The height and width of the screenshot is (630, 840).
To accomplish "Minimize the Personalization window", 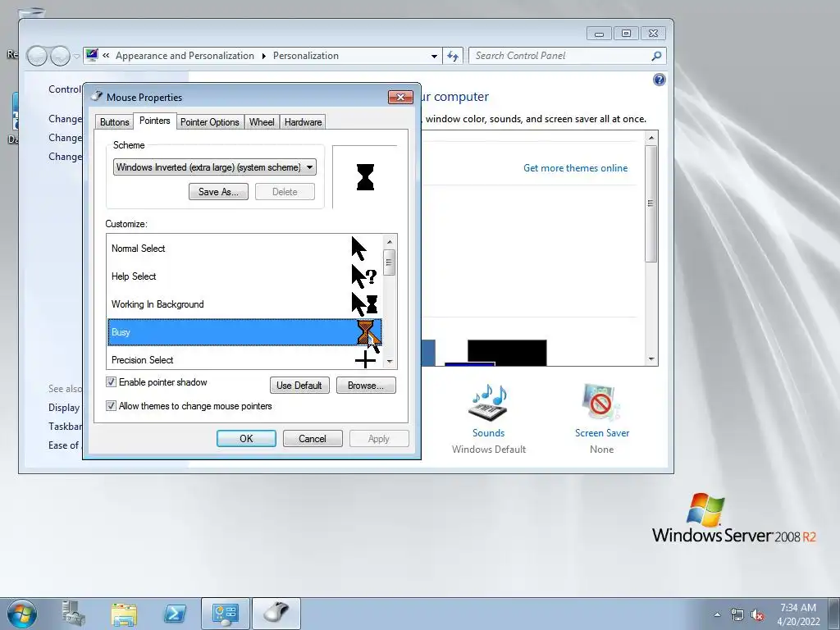I will coord(599,33).
